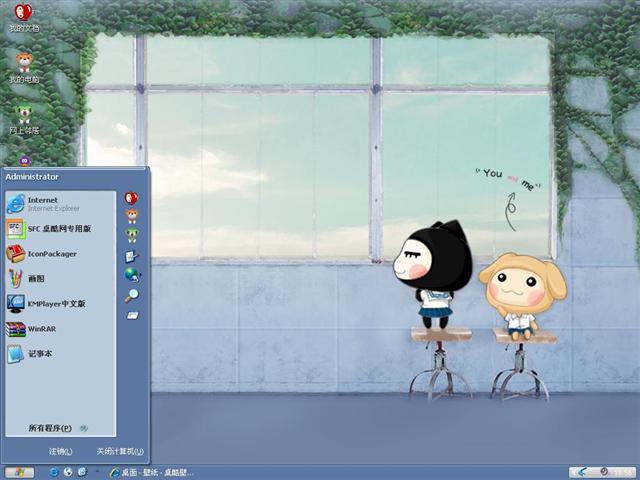Open the magnifier search icon in start menu
This screenshot has width=640, height=480.
click(131, 296)
